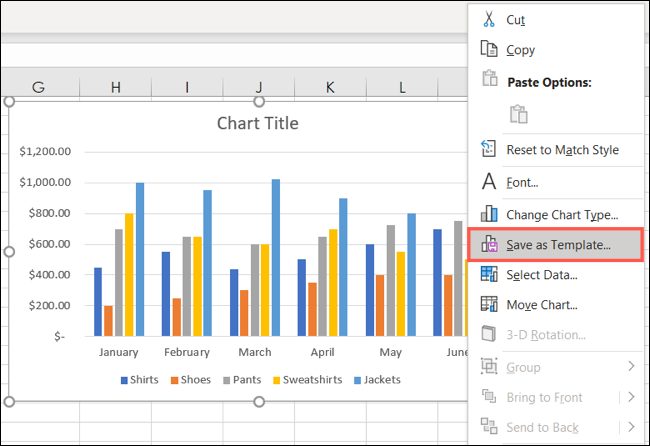
Task: Select Change Chart Type... entry
Action: pyautogui.click(x=555, y=214)
